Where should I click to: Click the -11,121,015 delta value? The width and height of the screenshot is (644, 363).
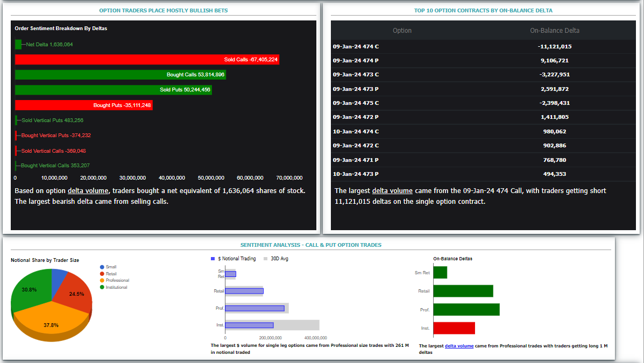555,46
